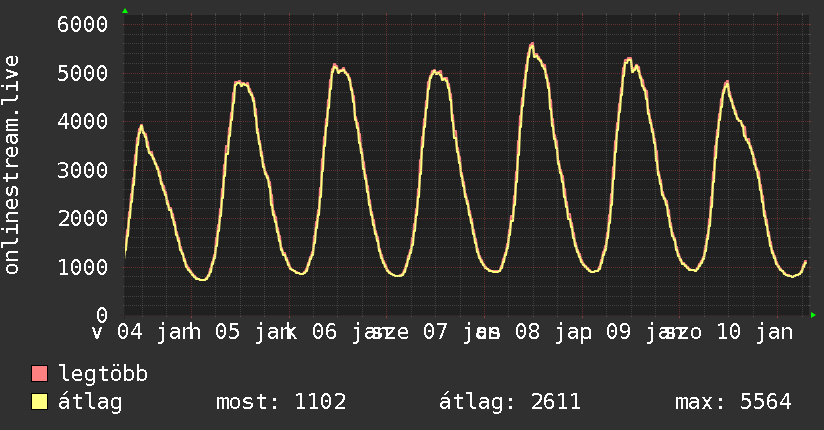Viewport: 824px width, 430px height.
Task: Click the green arrow ending the x-axis
Action: click(x=813, y=315)
